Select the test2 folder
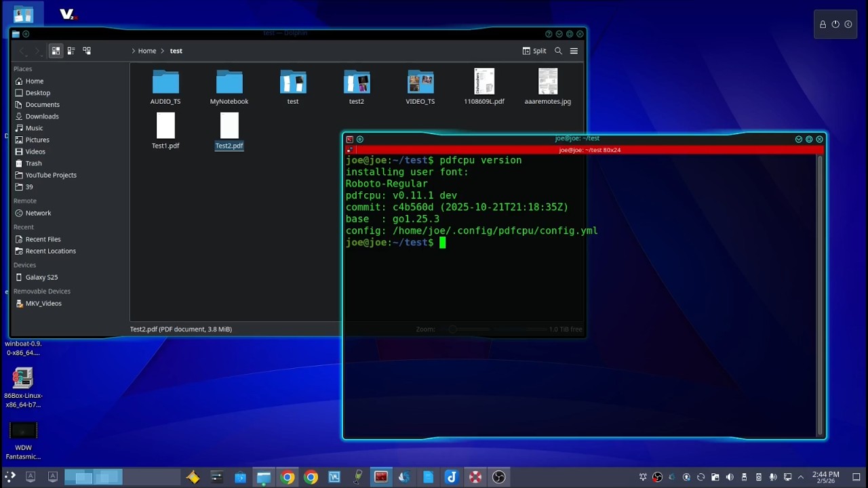This screenshot has height=488, width=868. tap(357, 87)
